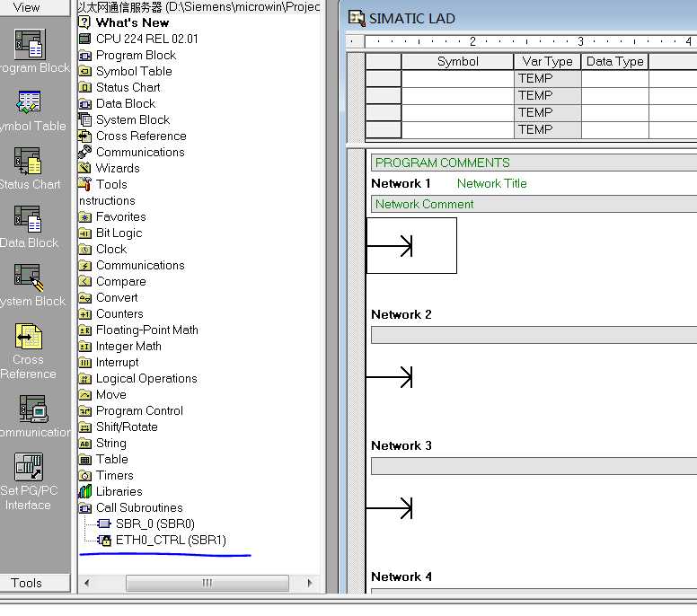Screen dimensions: 697x616
Task: Click the Favorites instruction folder icon
Action: click(x=84, y=217)
